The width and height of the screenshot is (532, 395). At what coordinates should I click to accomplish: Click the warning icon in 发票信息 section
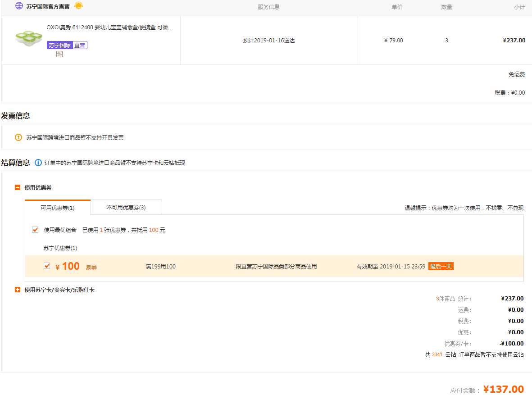(18, 136)
